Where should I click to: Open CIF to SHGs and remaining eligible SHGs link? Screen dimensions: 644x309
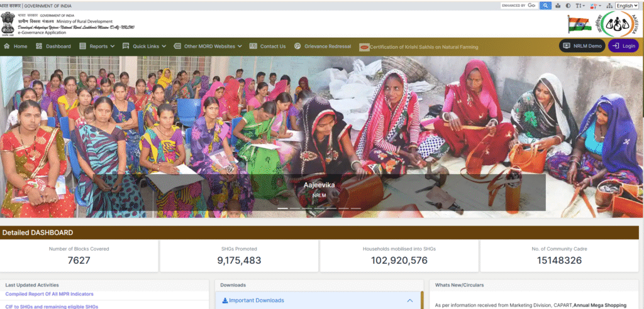[x=52, y=306]
